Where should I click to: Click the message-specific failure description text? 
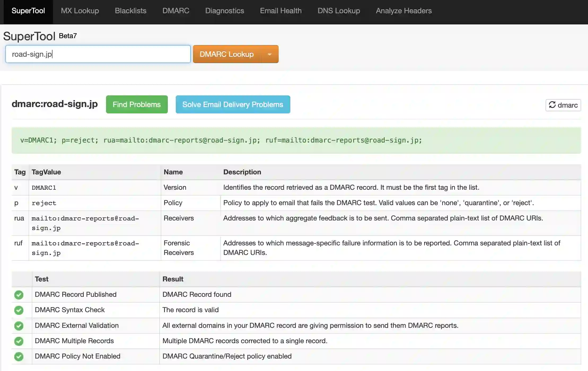pyautogui.click(x=392, y=248)
